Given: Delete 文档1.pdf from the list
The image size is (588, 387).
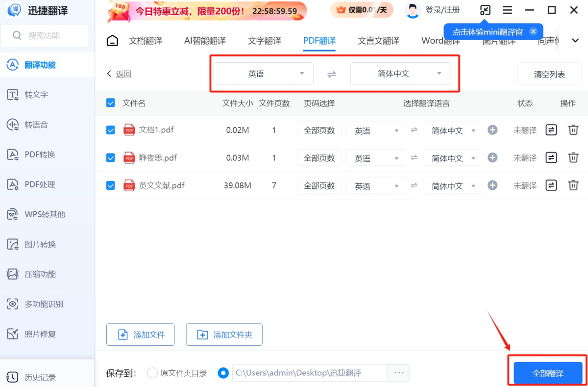Looking at the screenshot, I should (x=573, y=130).
